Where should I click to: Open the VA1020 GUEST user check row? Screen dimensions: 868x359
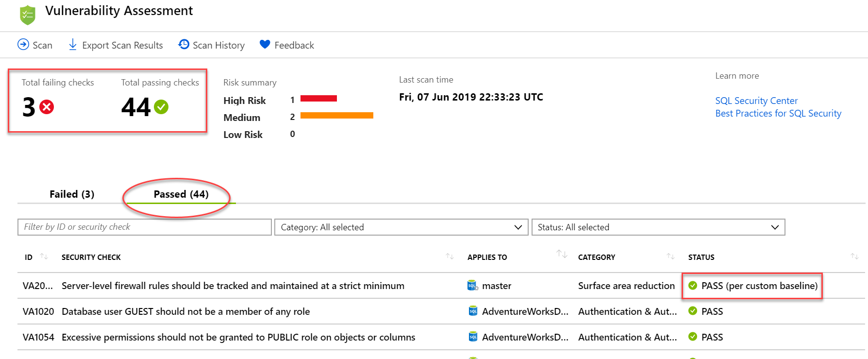pos(185,311)
